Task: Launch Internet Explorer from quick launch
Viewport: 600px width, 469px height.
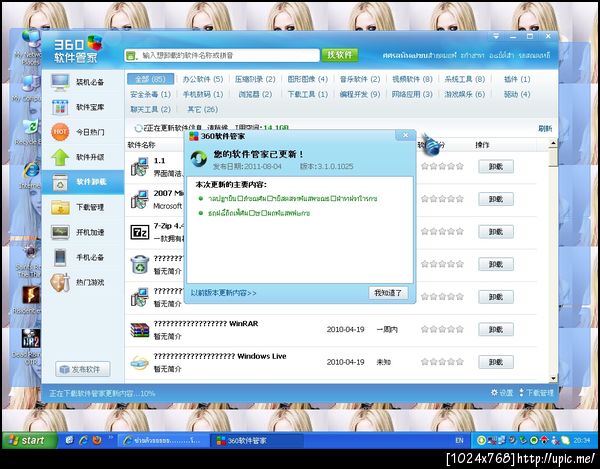Action: tap(83, 440)
